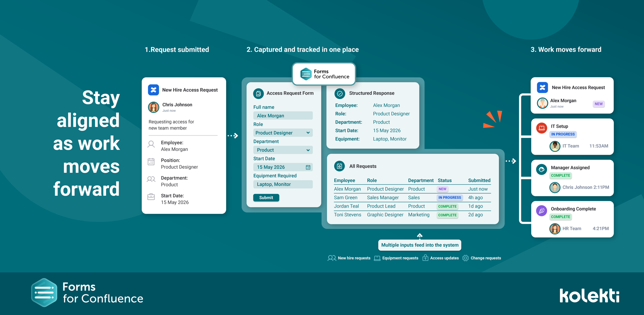Click Chris Johnson's avatar in request card

pos(154,107)
